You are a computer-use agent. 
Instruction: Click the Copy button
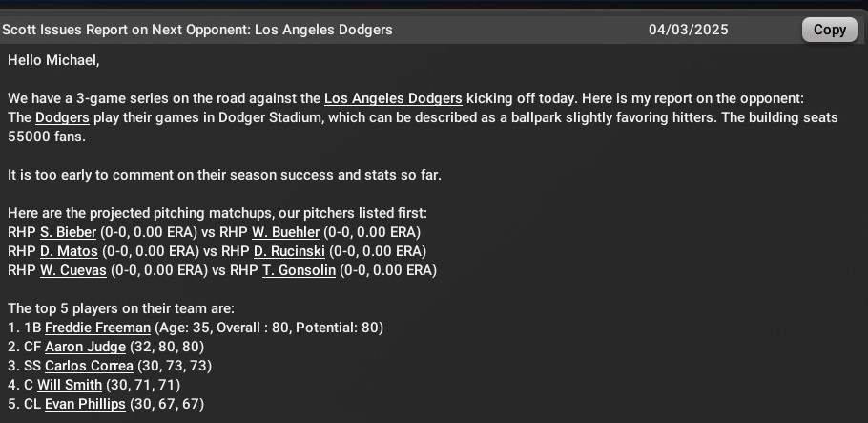829,30
